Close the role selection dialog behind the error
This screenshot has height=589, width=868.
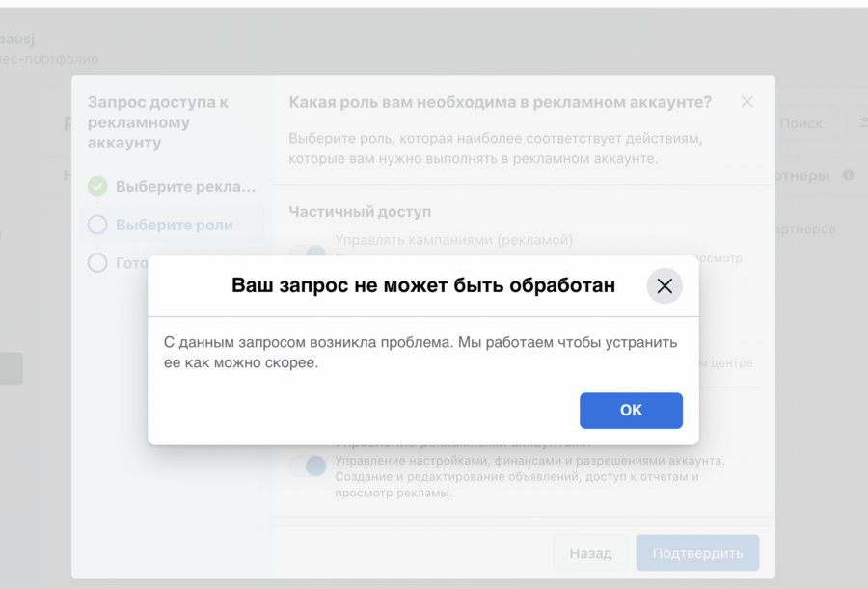[747, 101]
